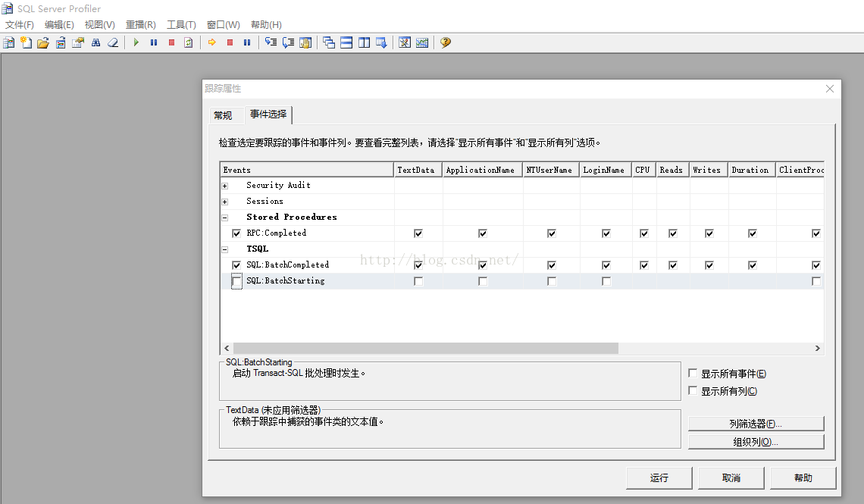Enable 显示所有列 checkbox

pyautogui.click(x=693, y=390)
